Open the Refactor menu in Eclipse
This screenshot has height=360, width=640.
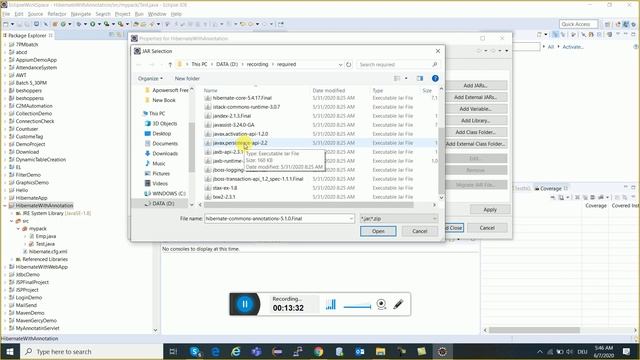point(57,14)
